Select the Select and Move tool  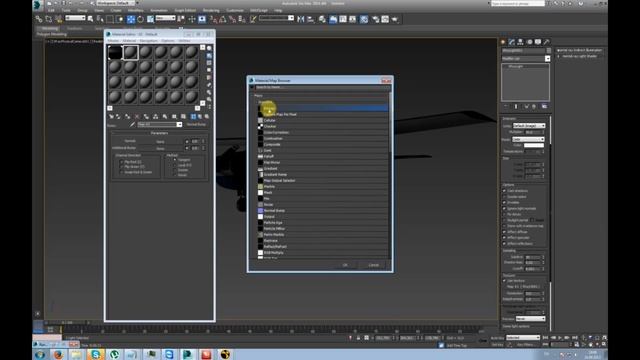[x=131, y=19]
